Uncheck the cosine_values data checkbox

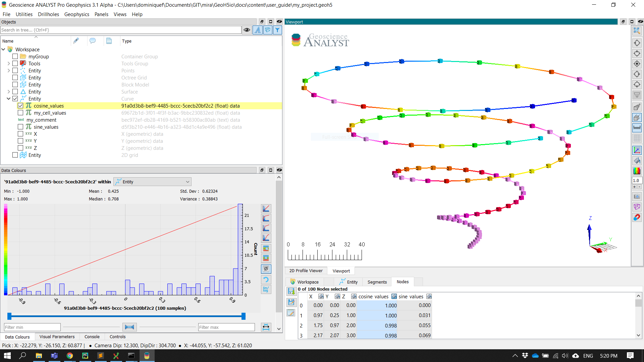(x=20, y=106)
